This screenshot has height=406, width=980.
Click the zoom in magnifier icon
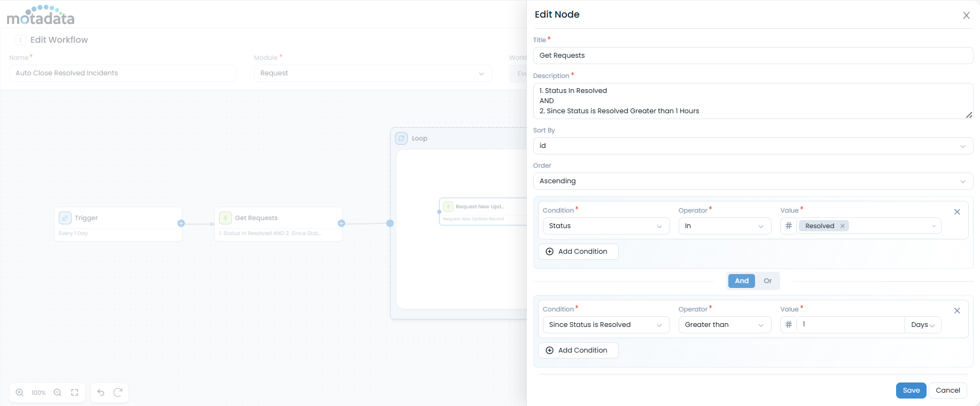click(x=20, y=393)
